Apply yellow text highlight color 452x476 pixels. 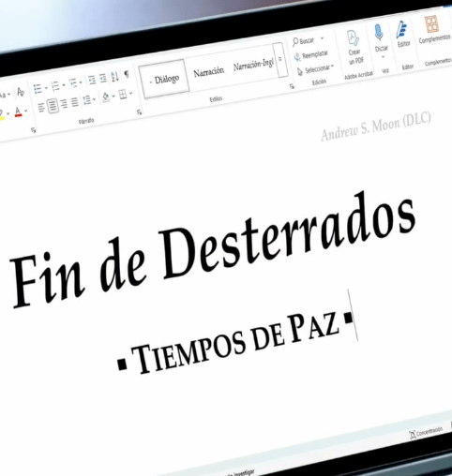(2, 115)
